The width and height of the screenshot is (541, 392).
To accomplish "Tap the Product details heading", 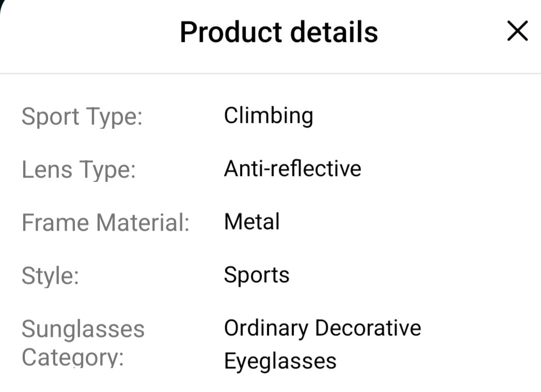I will (x=279, y=32).
